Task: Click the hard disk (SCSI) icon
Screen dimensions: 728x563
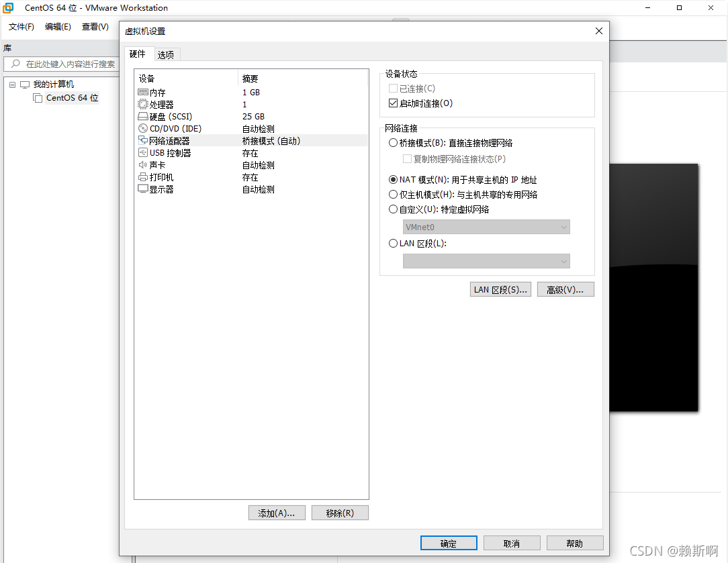Action: click(x=143, y=116)
